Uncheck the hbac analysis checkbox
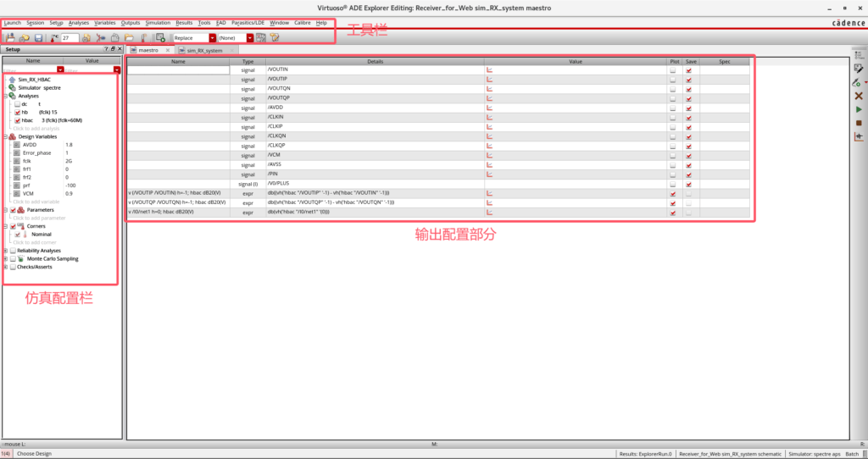Image resolution: width=868 pixels, height=459 pixels. tap(17, 120)
